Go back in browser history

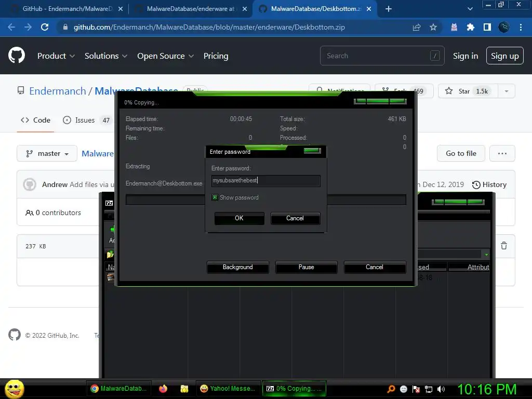(x=11, y=27)
